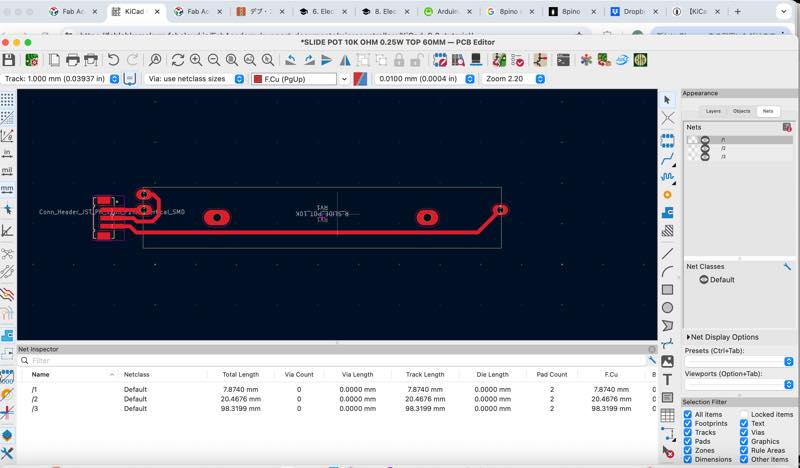Screen dimensions: 800x468
Task: Run the Design Rules Checker
Action: tap(518, 60)
